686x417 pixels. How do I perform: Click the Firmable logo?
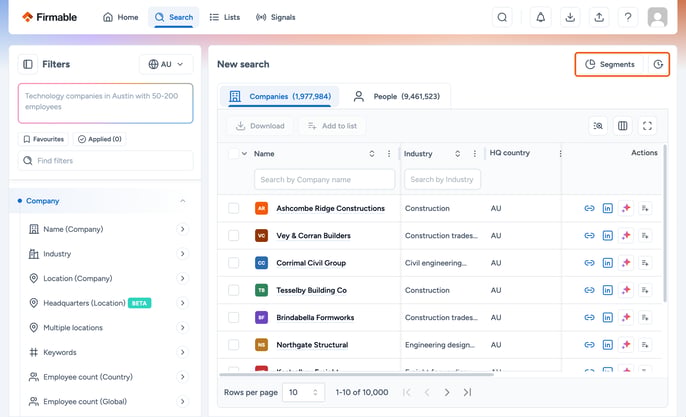49,17
